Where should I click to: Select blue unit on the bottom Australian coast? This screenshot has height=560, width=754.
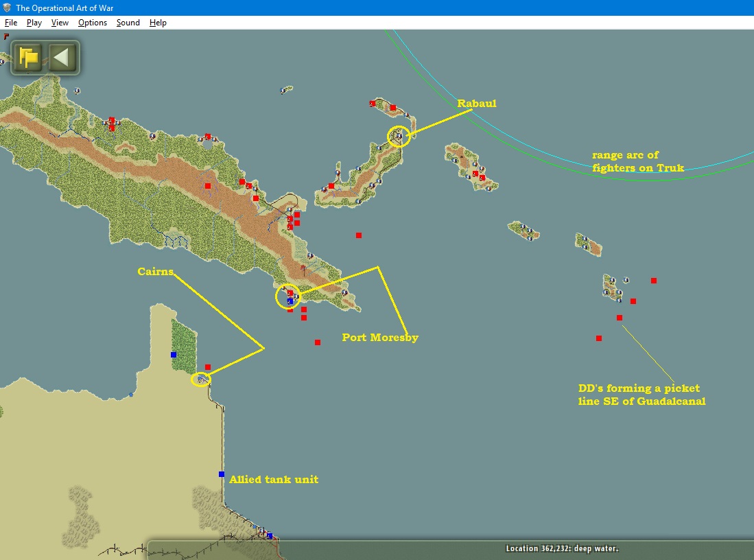(x=270, y=536)
